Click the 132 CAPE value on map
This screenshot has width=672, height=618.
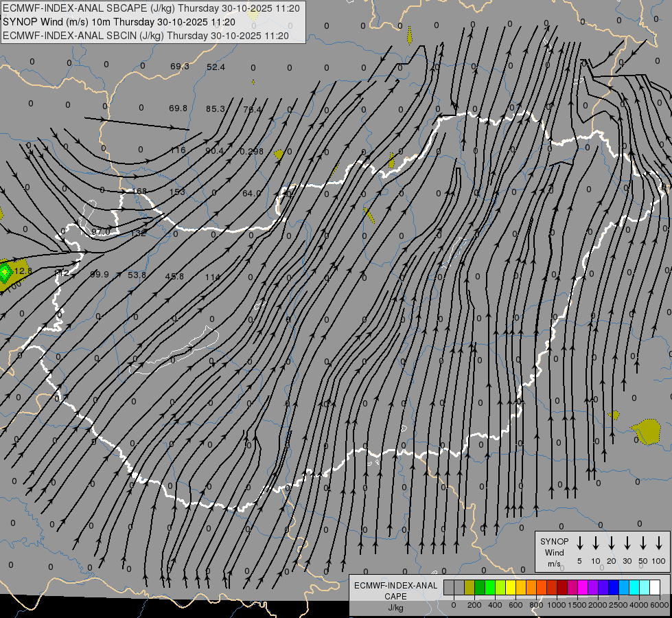(139, 233)
